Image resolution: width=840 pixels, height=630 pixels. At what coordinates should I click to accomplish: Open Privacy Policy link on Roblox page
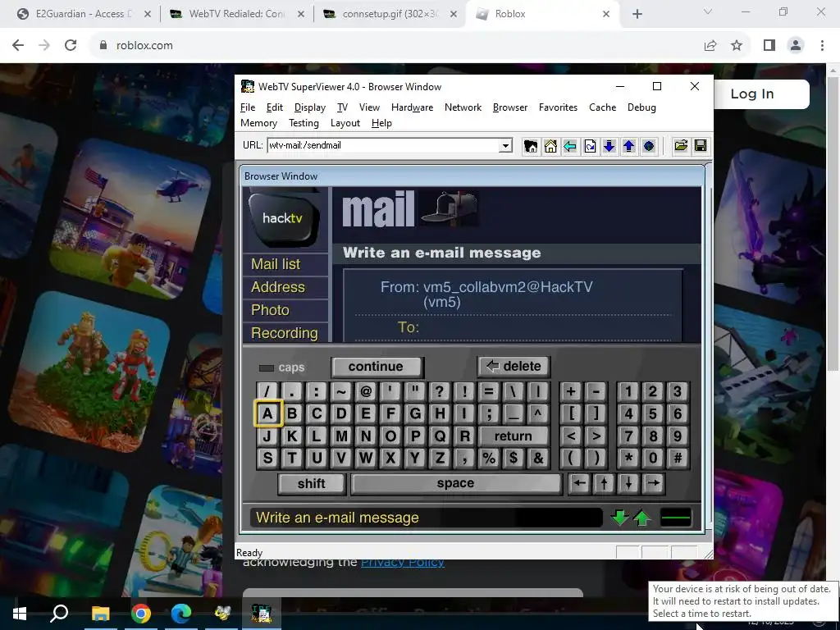click(402, 563)
